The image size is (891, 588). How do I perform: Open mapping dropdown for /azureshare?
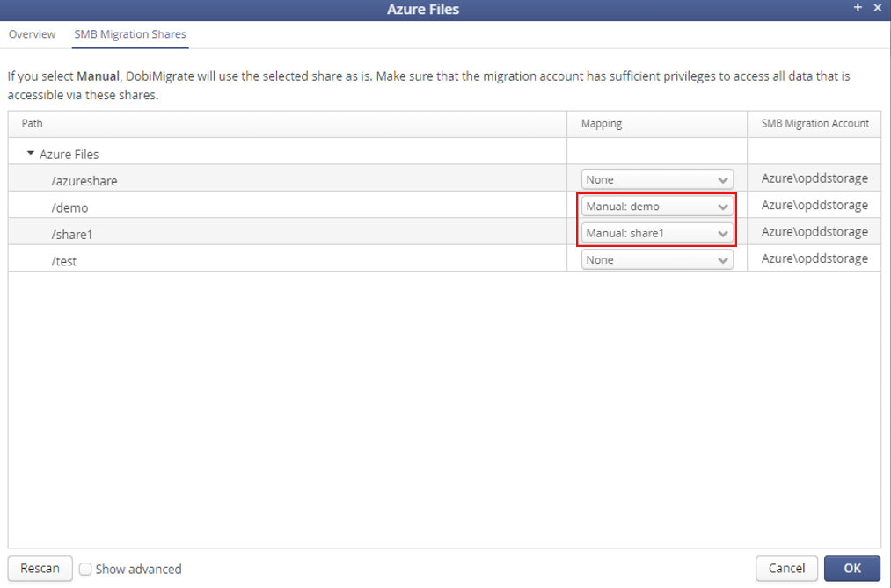coord(657,179)
